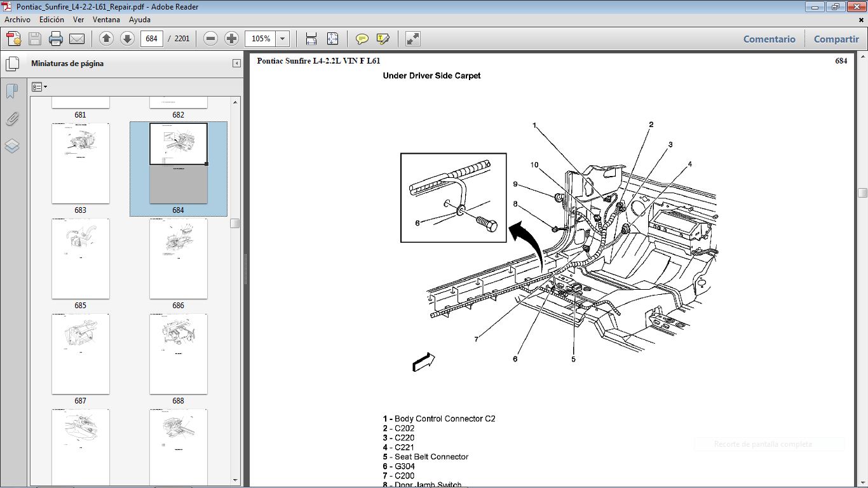
Task: Enter fullscreen reading mode
Action: coord(412,38)
